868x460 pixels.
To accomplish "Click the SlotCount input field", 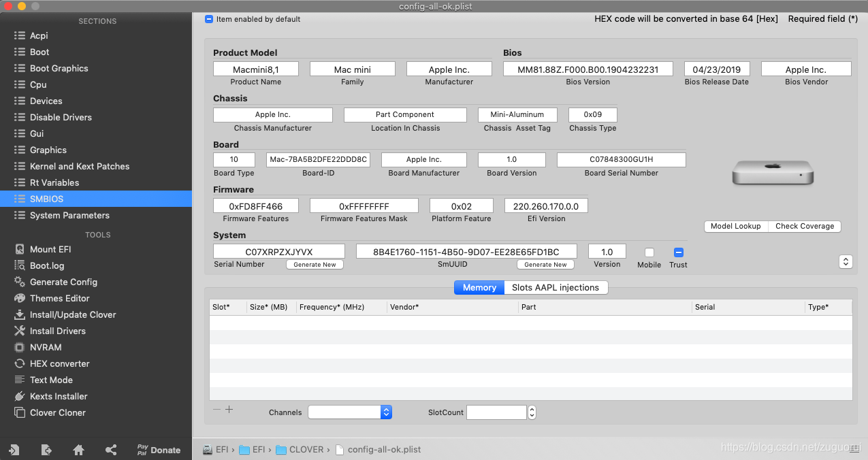I will point(496,412).
